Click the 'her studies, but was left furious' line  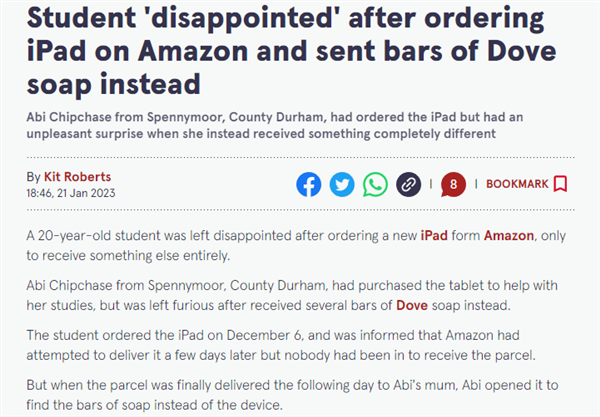(x=268, y=305)
